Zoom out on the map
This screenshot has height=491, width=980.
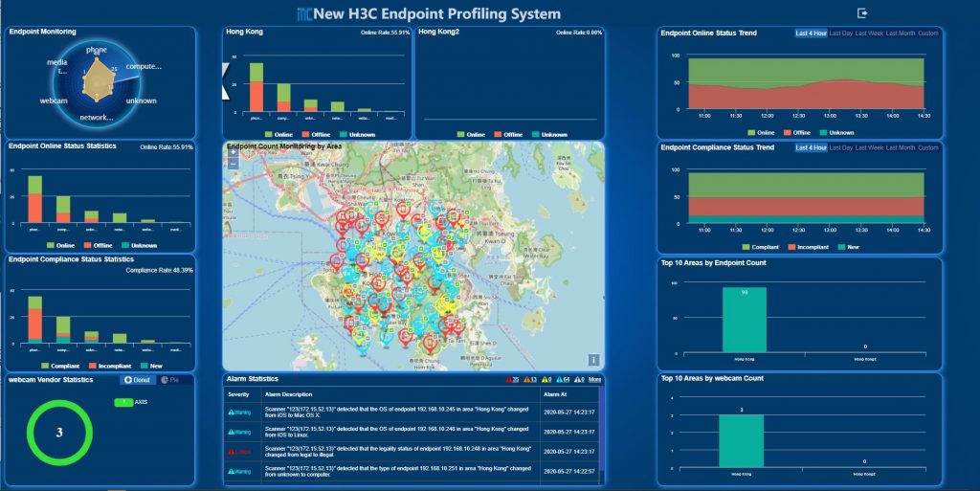click(233, 165)
